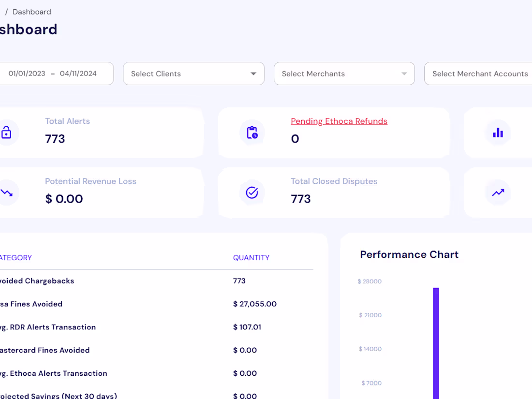Click the purple bar in Performance Chart
The height and width of the screenshot is (399, 532).
tap(436, 343)
